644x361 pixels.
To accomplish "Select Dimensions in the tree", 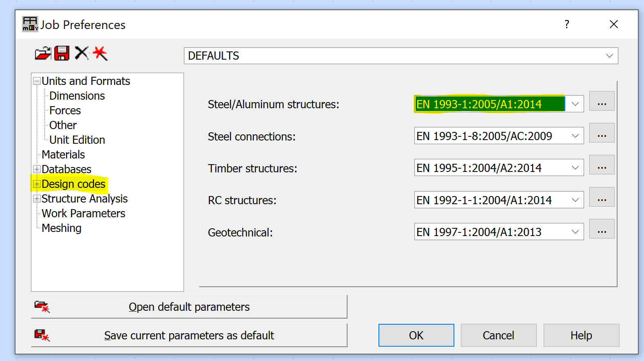I will pyautogui.click(x=77, y=96).
